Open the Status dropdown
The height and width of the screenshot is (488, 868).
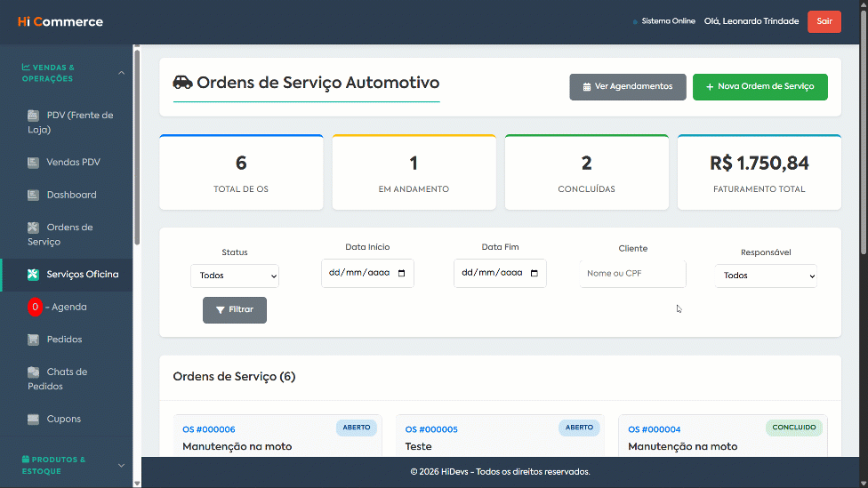235,276
